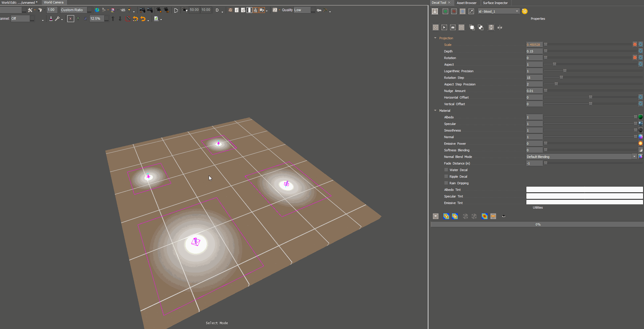This screenshot has height=329, width=644.
Task: Click the Specular Tint color swatch
Action: (584, 196)
